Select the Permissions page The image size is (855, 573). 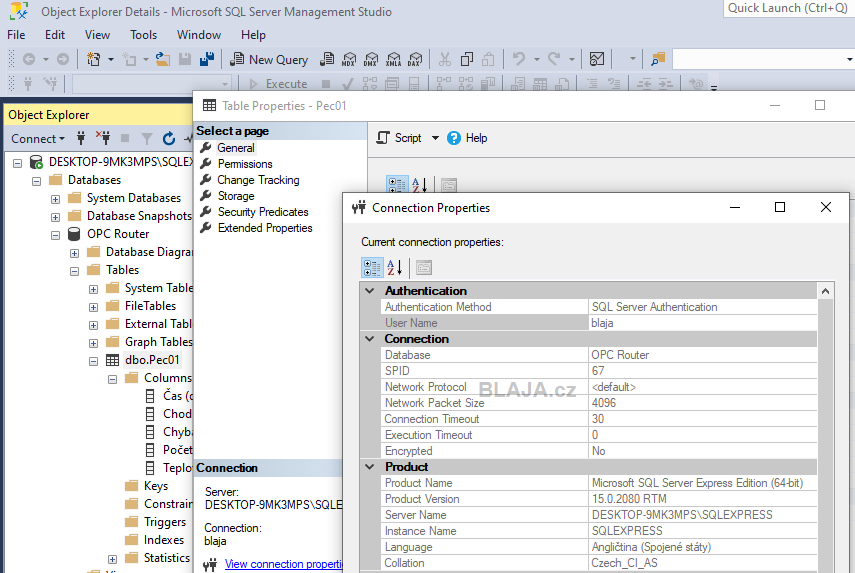point(245,164)
